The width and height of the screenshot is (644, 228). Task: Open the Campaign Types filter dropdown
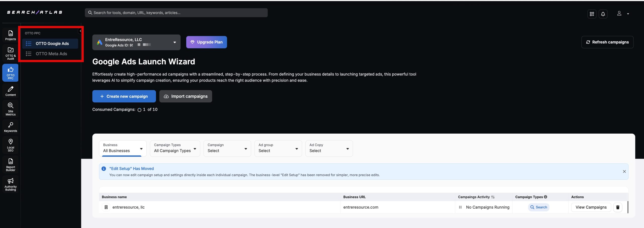pos(175,148)
